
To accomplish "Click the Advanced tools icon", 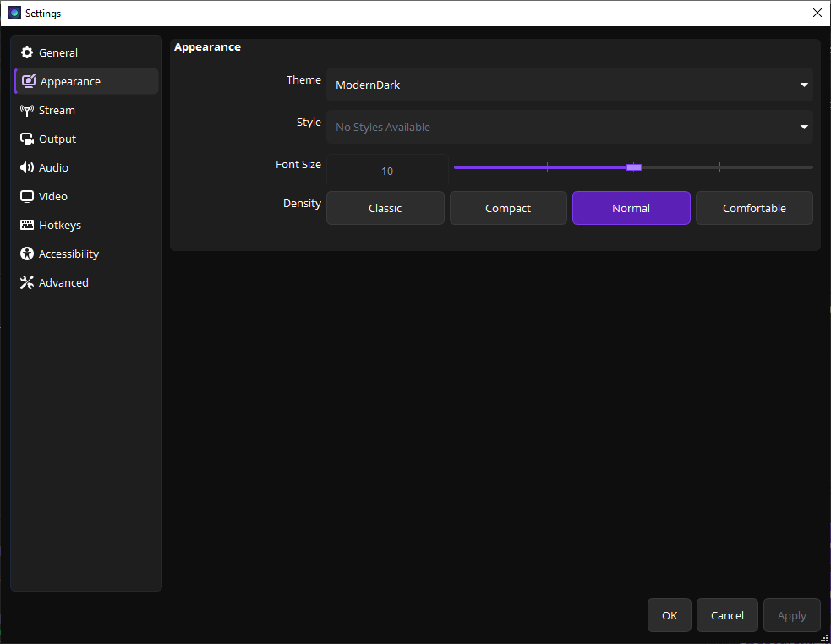I will [26, 282].
